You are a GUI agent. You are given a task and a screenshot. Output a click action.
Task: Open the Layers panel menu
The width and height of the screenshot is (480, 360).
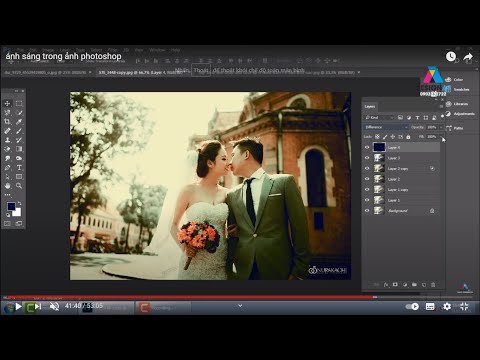tap(441, 106)
